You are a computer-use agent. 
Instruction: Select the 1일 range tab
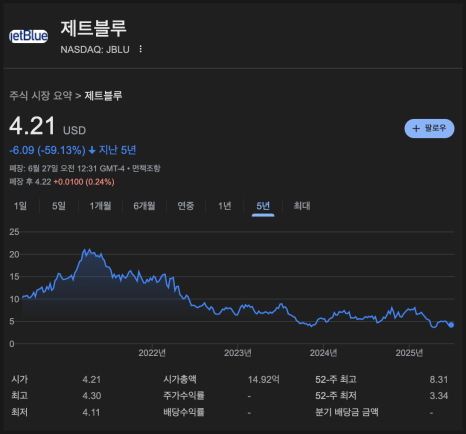pos(20,206)
